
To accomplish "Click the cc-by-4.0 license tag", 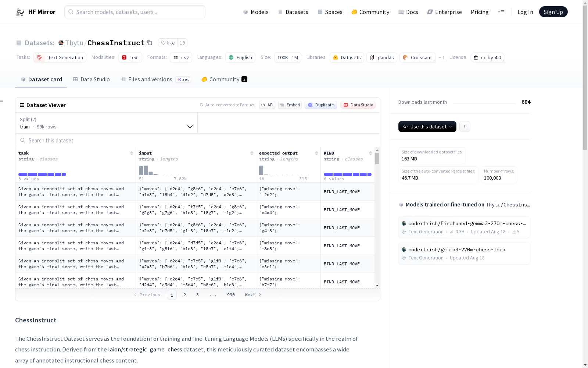I will [x=487, y=57].
